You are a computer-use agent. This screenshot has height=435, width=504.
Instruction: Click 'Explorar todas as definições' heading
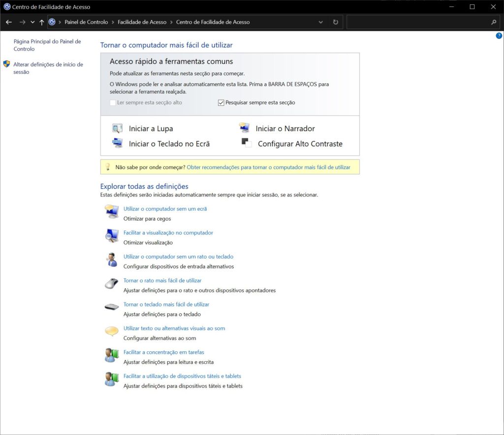point(144,186)
